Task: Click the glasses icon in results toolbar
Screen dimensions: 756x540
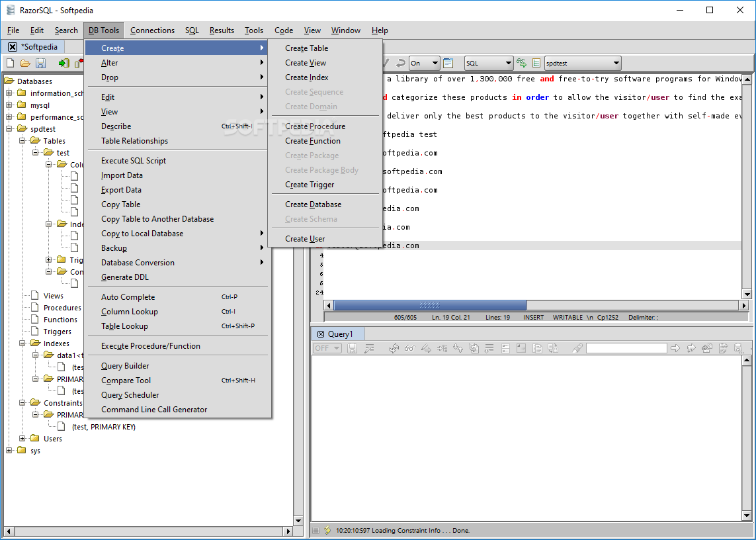Action: click(x=410, y=348)
